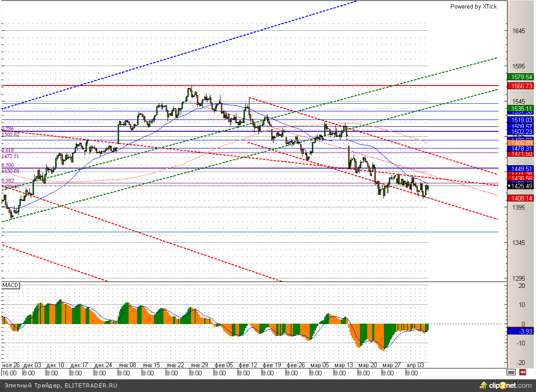Image resolution: width=536 pixels, height=392 pixels.
Task: Click the 0.500 Fibonacci level label
Action: [7, 166]
